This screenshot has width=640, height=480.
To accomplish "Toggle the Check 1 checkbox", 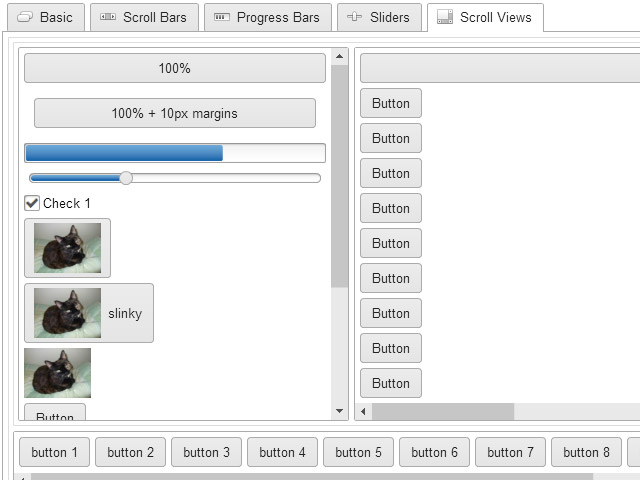I will pos(32,203).
